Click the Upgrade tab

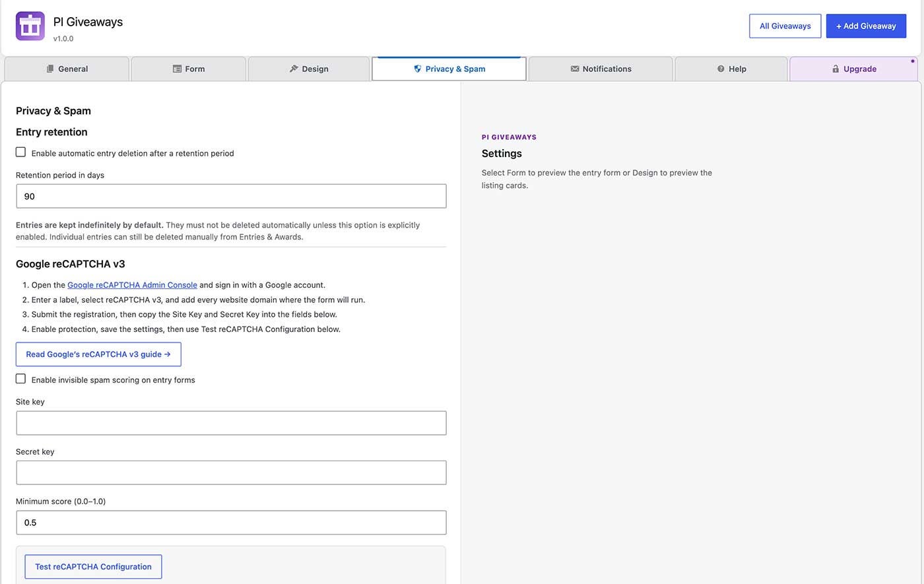854,69
